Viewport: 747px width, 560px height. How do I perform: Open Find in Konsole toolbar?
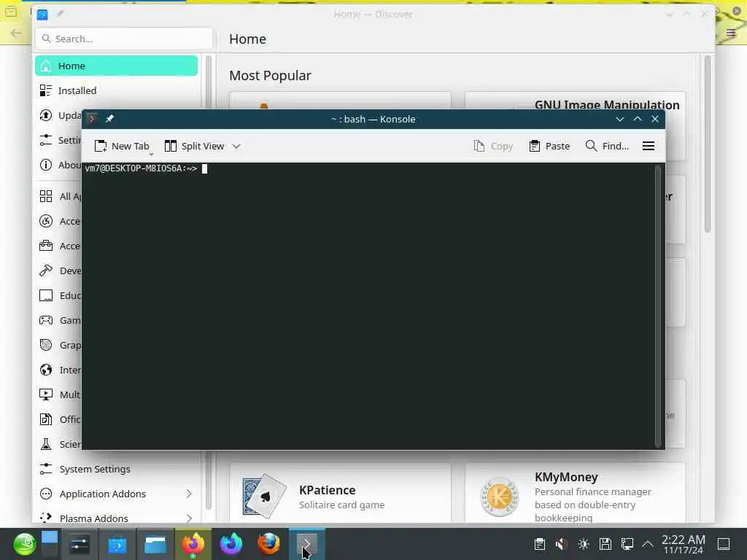tap(607, 146)
